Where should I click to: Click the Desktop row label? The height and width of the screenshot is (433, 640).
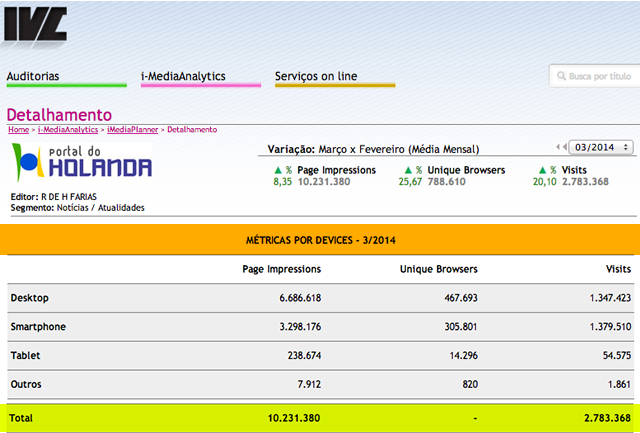pyautogui.click(x=29, y=298)
